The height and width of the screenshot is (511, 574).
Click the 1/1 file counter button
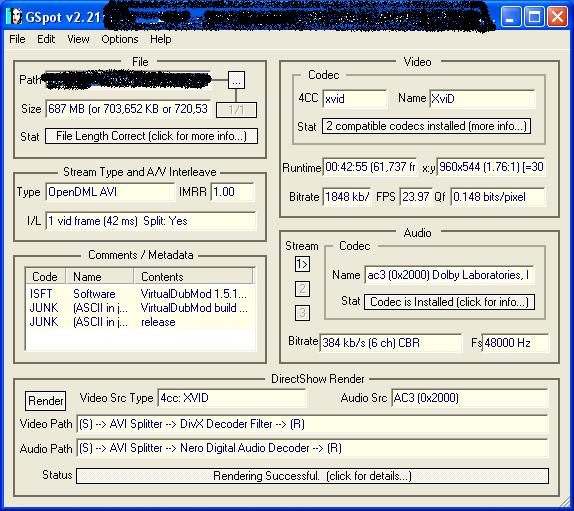(x=236, y=110)
